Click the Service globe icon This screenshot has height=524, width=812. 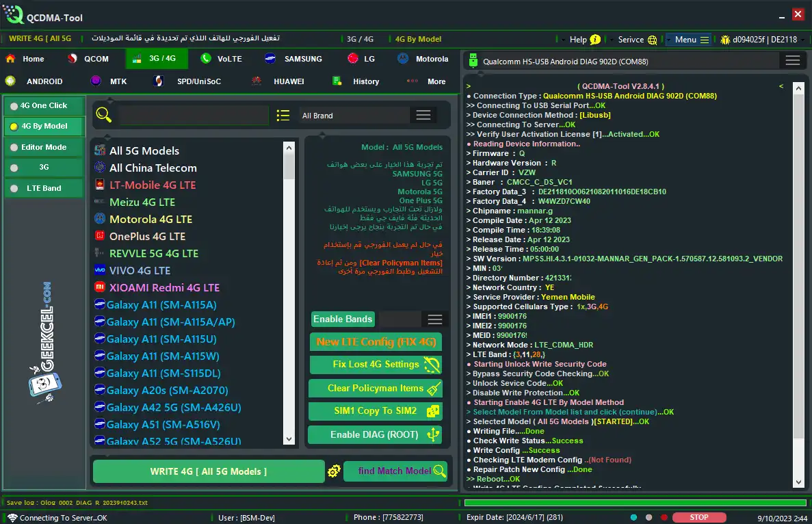(x=652, y=40)
